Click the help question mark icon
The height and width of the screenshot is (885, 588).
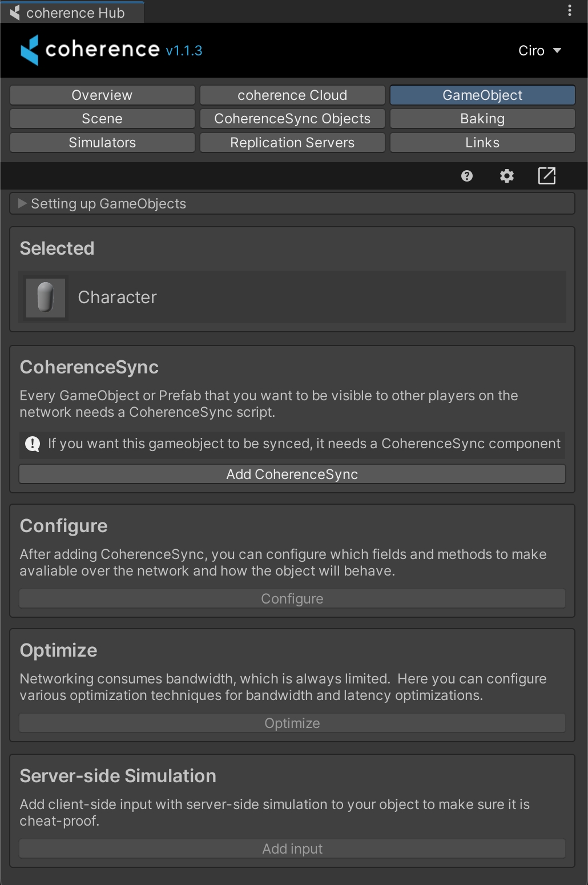(x=467, y=176)
